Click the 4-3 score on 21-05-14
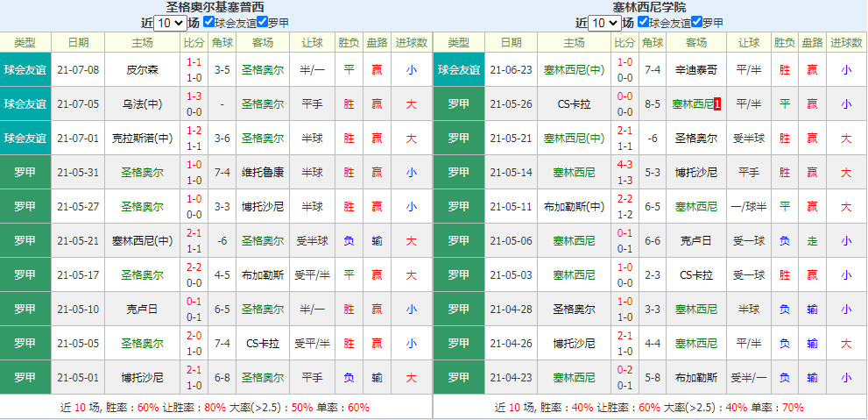The width and height of the screenshot is (868, 420). tap(624, 165)
